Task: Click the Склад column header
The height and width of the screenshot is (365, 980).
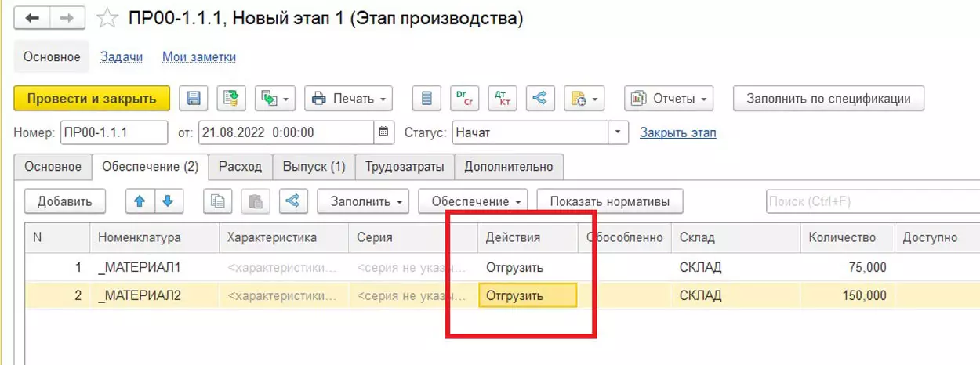Action: 735,237
